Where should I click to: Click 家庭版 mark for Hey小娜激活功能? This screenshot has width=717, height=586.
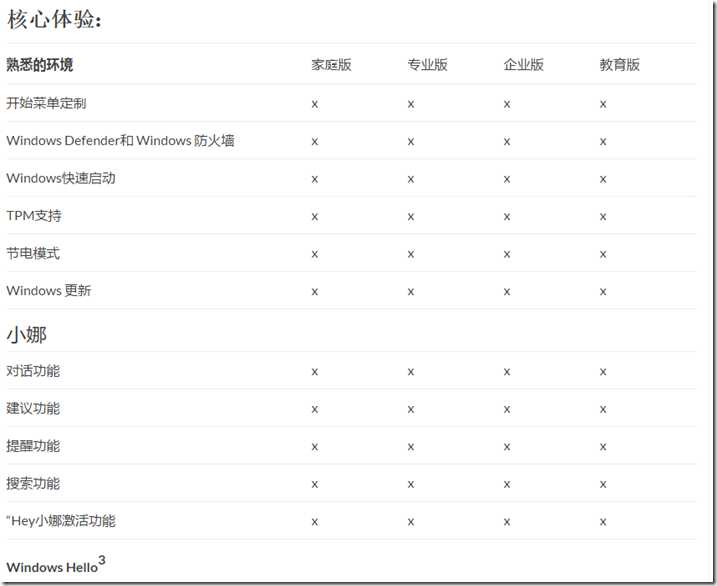(x=315, y=522)
